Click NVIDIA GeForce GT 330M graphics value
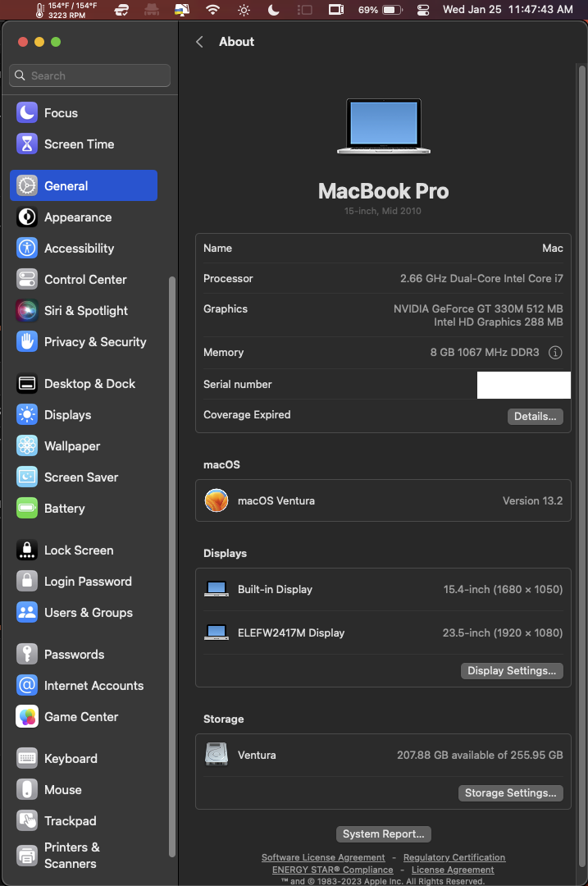This screenshot has height=886, width=588. 478,308
